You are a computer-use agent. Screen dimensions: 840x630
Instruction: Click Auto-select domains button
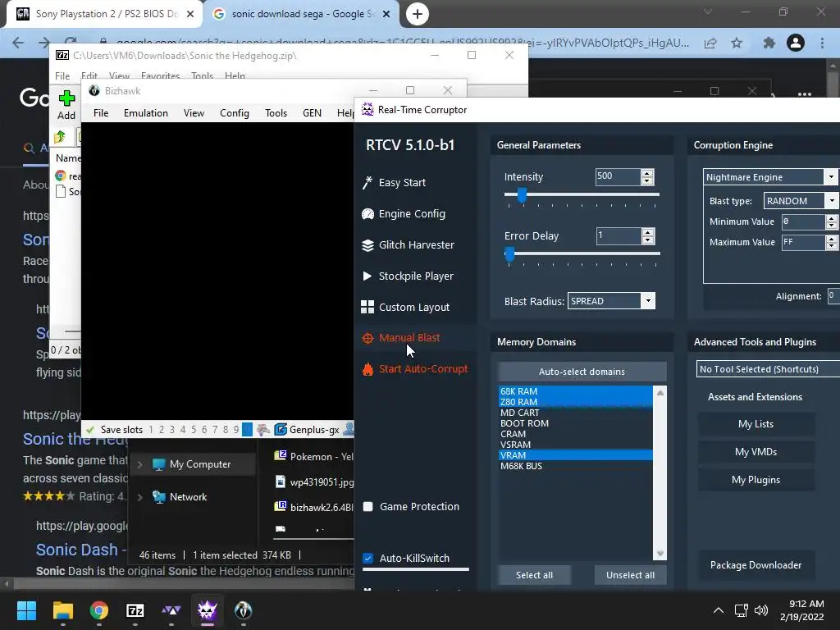point(582,372)
